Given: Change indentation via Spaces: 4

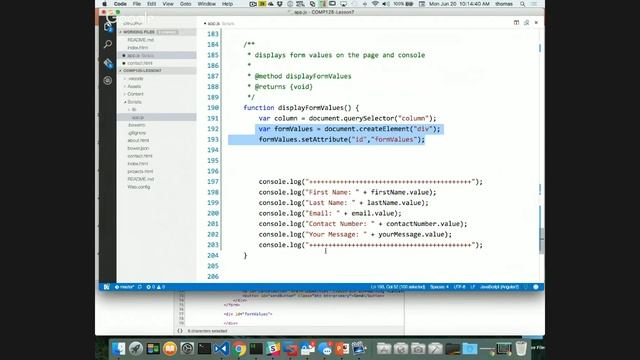Looking at the screenshot, I should coord(439,287).
